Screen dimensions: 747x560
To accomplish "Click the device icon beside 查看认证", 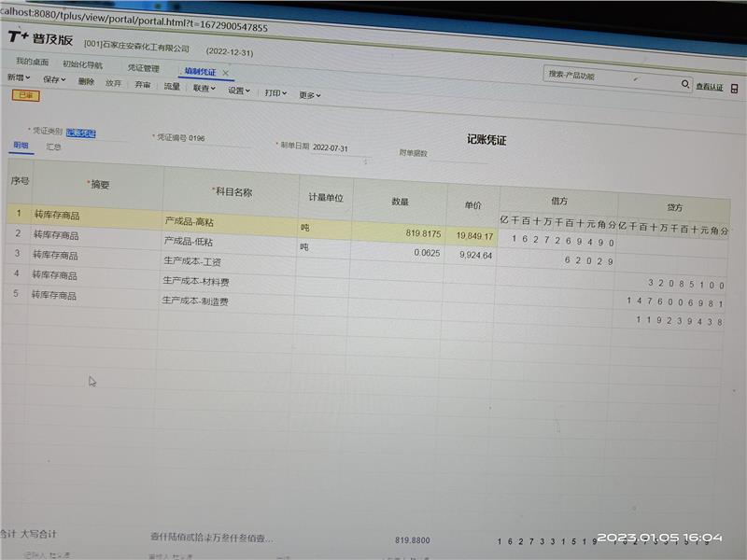I will tap(736, 86).
